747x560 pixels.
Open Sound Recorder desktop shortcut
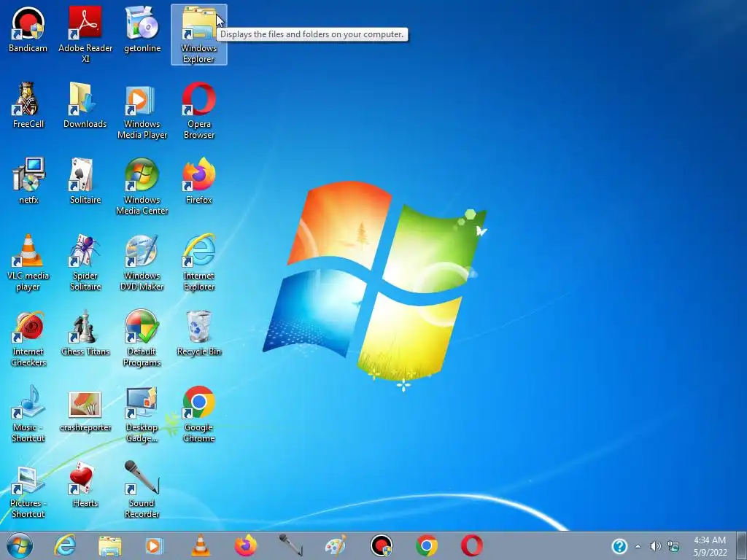(x=142, y=489)
